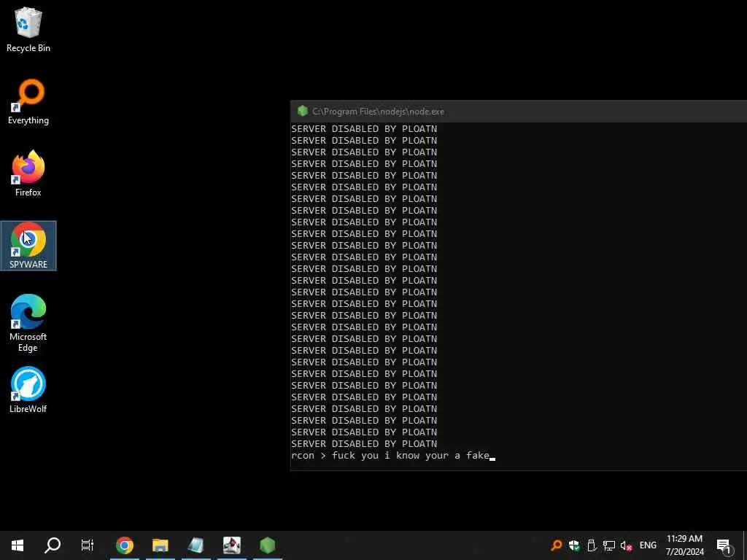Click the muted volume tray icon

tap(626, 545)
